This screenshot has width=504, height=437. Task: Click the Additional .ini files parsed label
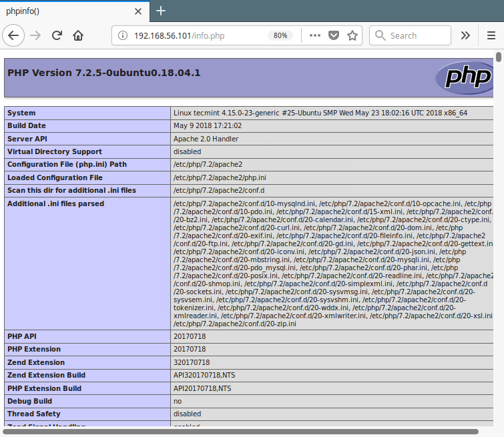[55, 203]
